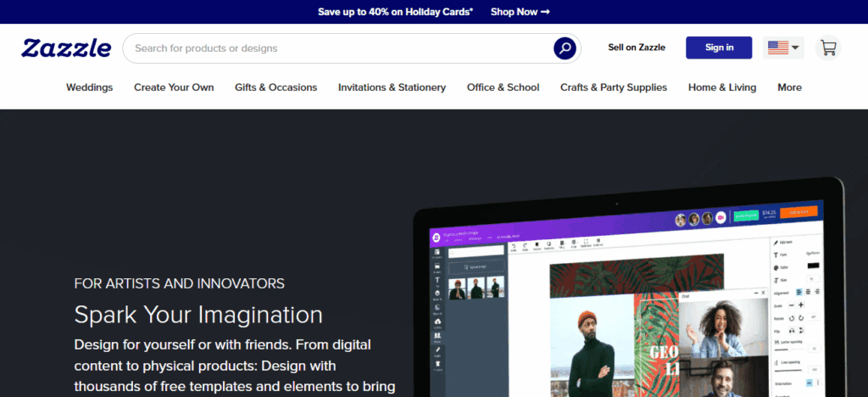Open the shopping cart
The height and width of the screenshot is (397, 868).
coord(828,48)
